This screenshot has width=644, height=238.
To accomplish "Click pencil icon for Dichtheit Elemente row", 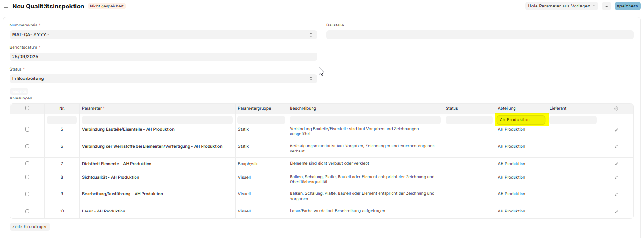I will point(616,164).
